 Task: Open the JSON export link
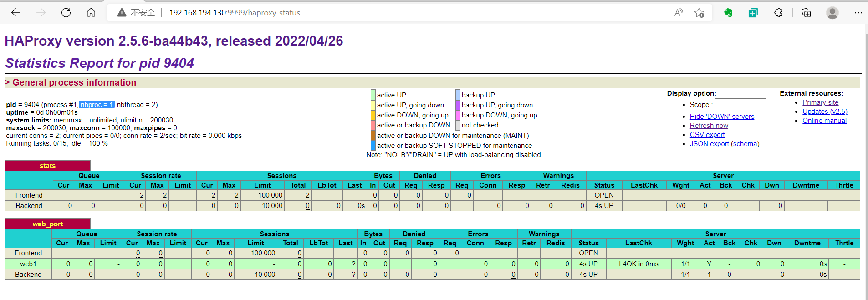pos(709,144)
